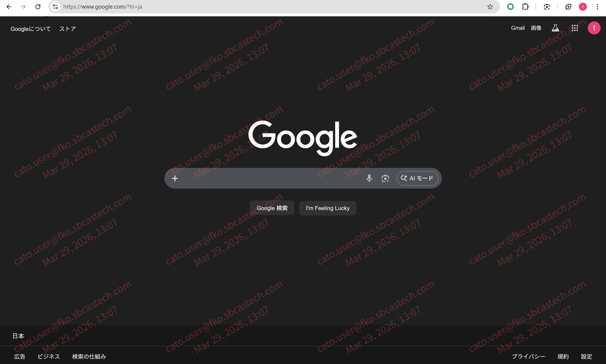View the プライバシー policy link
Screen dimensions: 606x364
[x=528, y=356]
